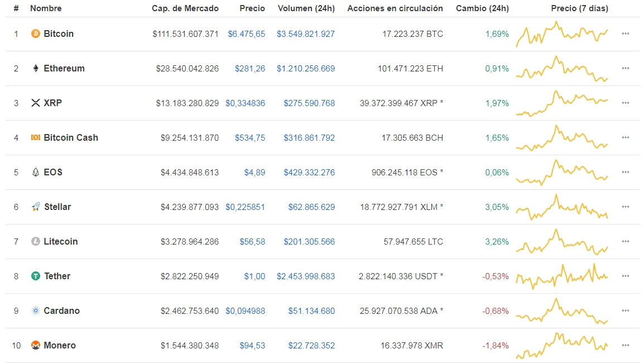Open the more options menu for Litecoin
The width and height of the screenshot is (644, 363).
626,241
